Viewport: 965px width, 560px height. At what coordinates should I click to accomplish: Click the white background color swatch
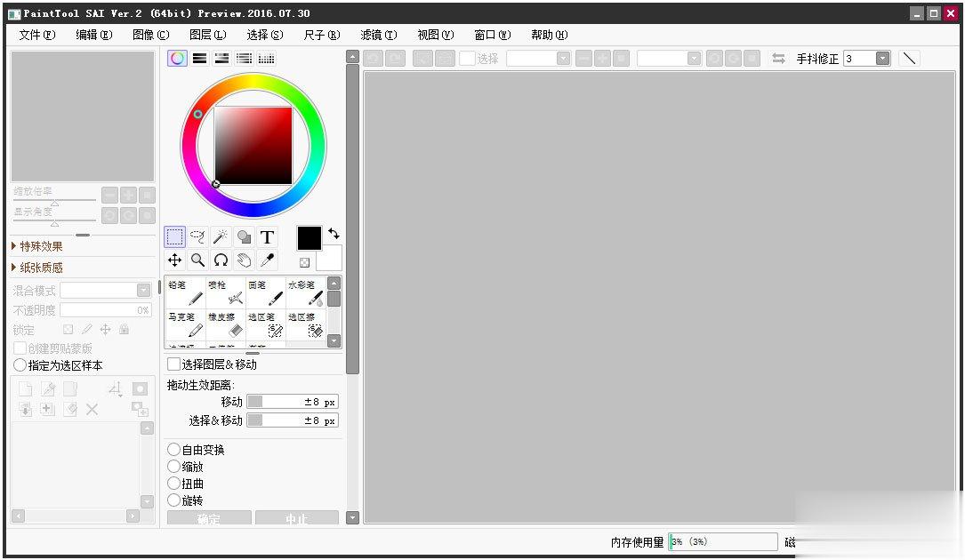click(x=329, y=259)
